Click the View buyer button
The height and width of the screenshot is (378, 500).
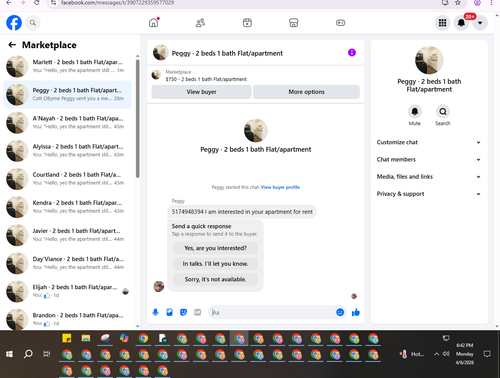201,92
